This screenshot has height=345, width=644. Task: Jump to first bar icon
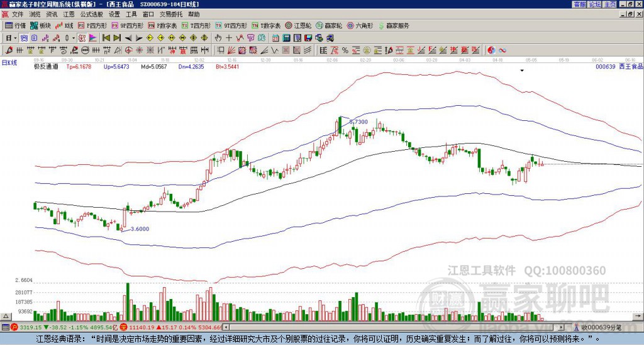point(106,38)
